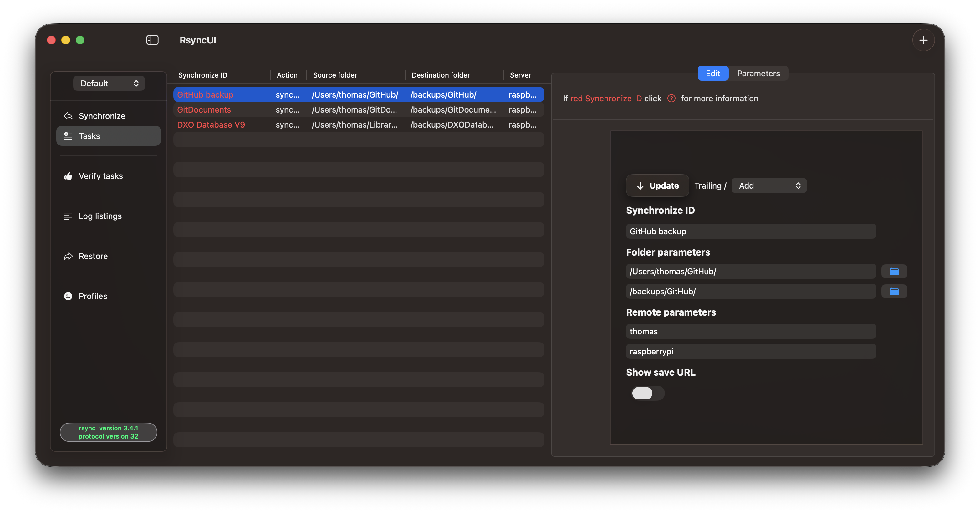
Task: Click the red question mark help icon
Action: click(x=671, y=99)
